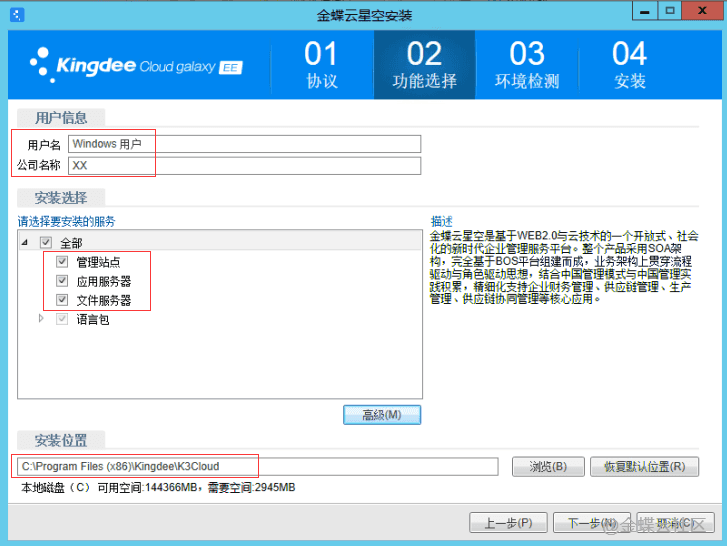The height and width of the screenshot is (546, 727).
Task: Select the 语言包 tree row label
Action: point(93,319)
